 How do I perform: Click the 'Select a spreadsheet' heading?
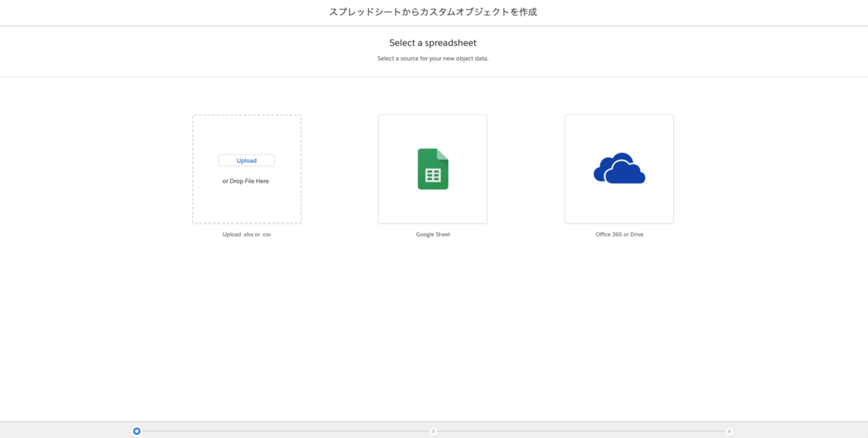point(433,43)
